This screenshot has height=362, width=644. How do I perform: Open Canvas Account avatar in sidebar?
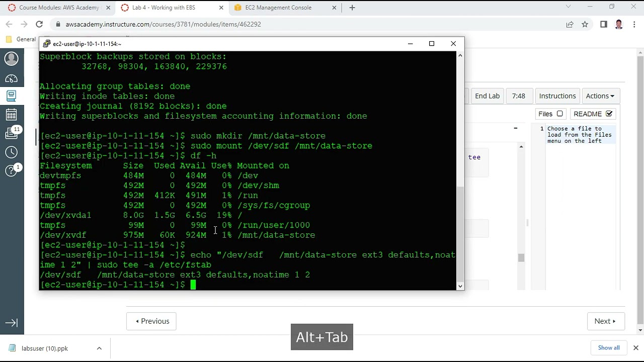11,58
